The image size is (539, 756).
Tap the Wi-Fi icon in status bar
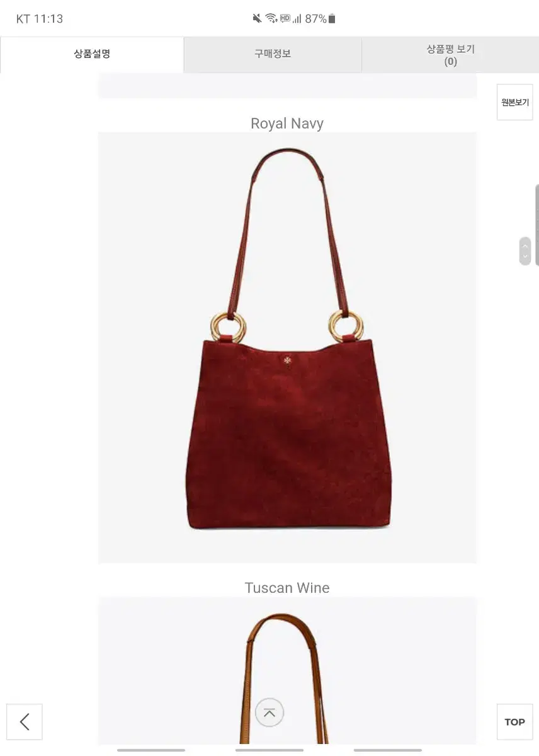(271, 18)
